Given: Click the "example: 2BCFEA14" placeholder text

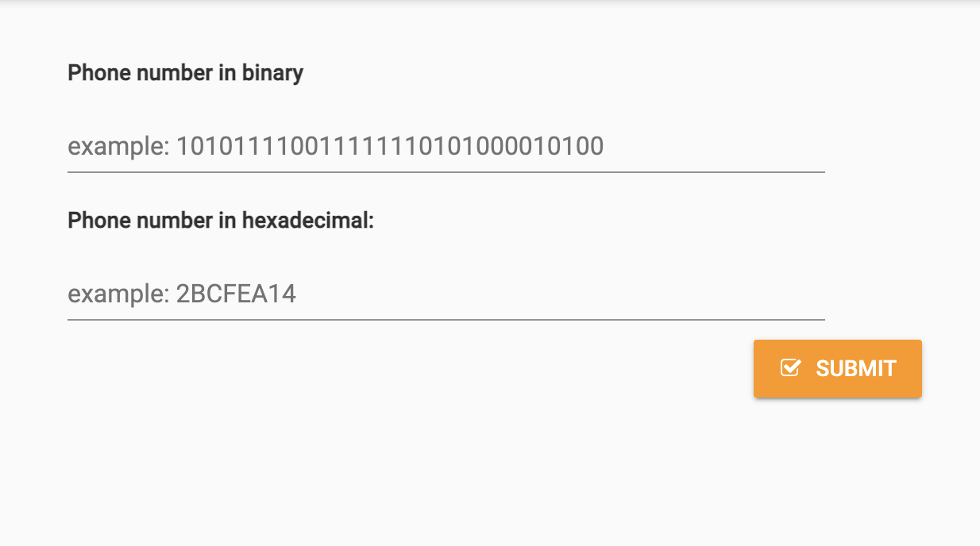Looking at the screenshot, I should [x=182, y=294].
